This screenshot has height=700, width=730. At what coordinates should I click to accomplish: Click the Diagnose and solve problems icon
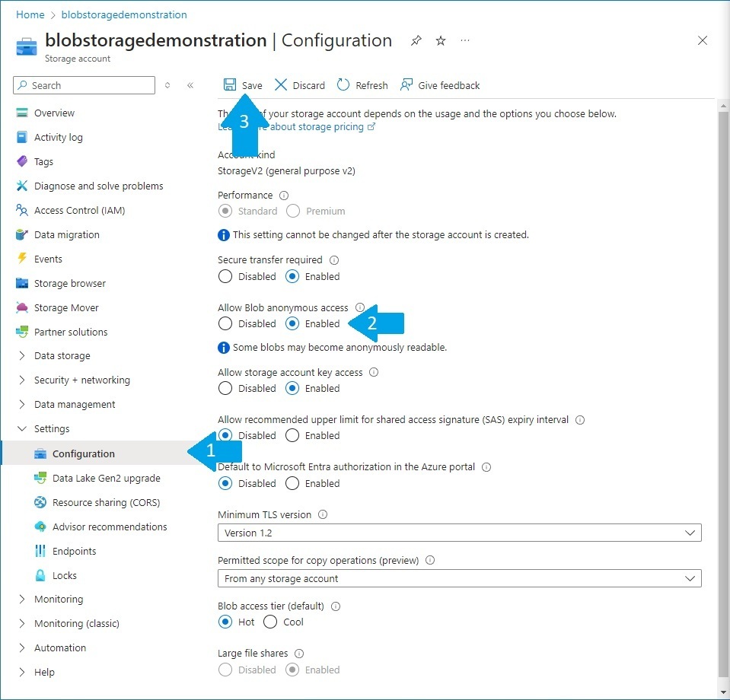pyautogui.click(x=22, y=186)
